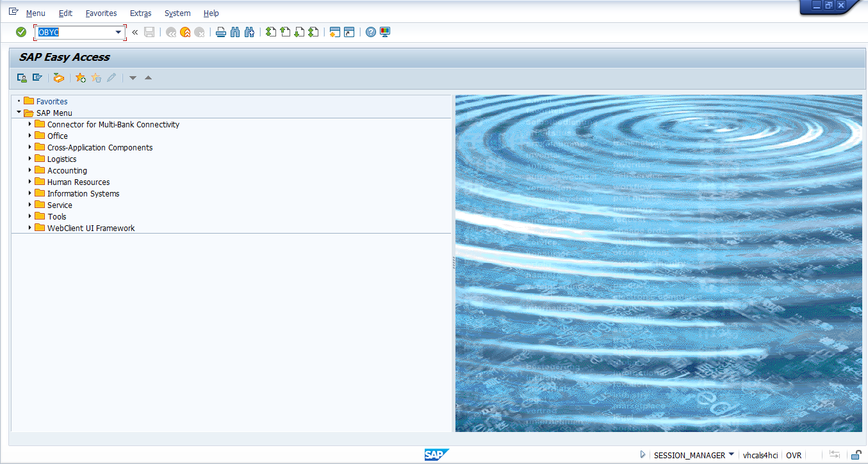
Task: Click the connection arrows icon in status bar
Action: 835,455
